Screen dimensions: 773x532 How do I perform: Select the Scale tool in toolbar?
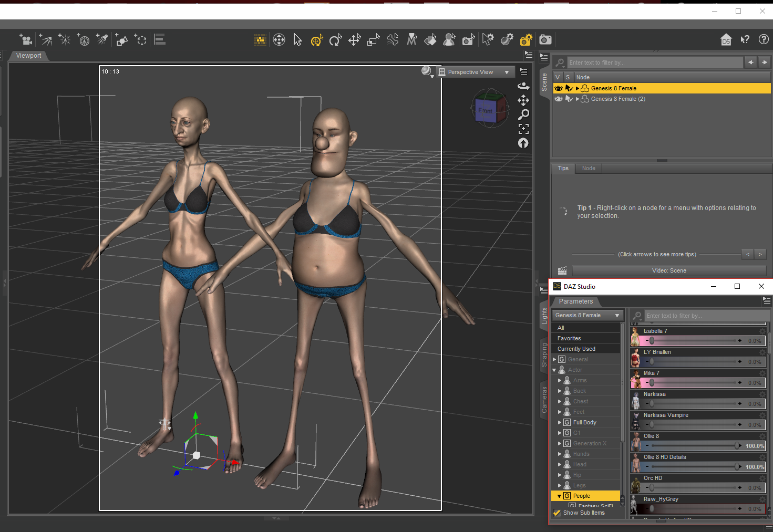click(373, 40)
